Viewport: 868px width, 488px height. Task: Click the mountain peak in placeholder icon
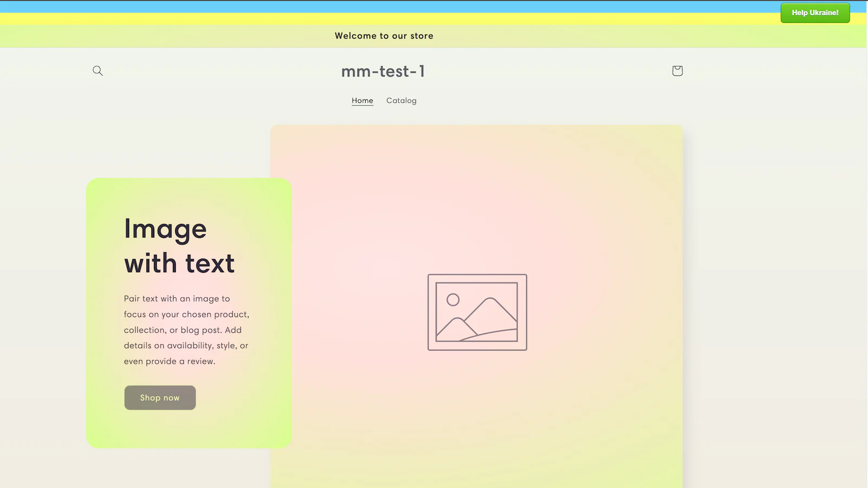click(490, 300)
